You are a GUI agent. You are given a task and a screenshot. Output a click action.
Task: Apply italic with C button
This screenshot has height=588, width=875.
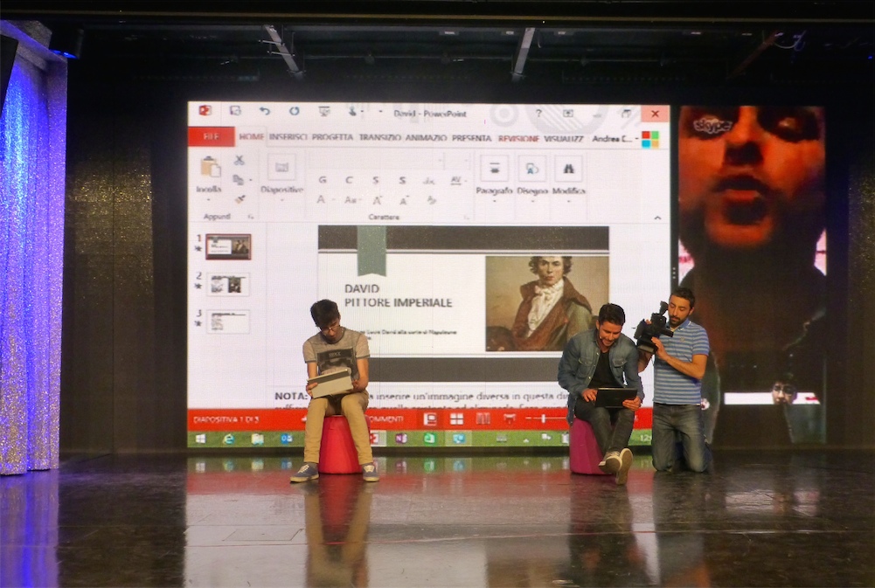[349, 180]
